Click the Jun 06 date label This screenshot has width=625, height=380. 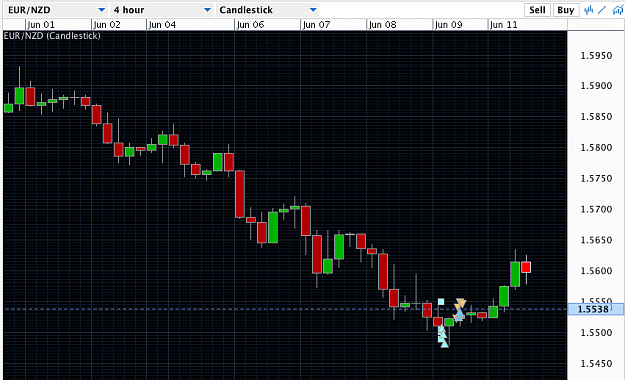[x=250, y=25]
